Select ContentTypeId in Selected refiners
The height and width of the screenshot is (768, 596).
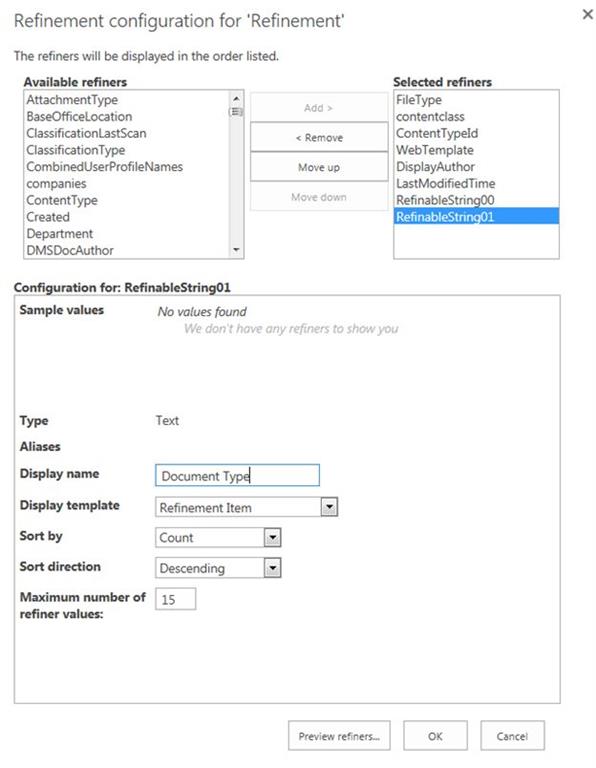click(476, 133)
